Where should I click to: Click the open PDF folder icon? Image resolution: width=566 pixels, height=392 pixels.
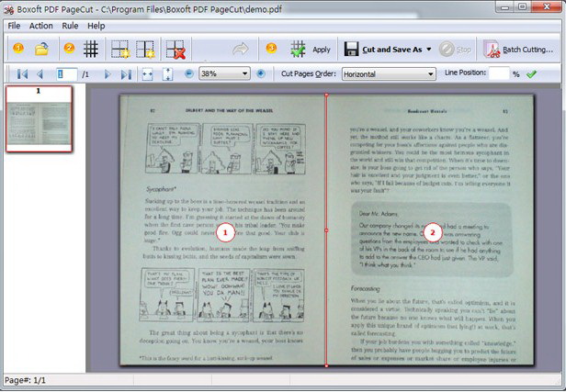pos(42,49)
